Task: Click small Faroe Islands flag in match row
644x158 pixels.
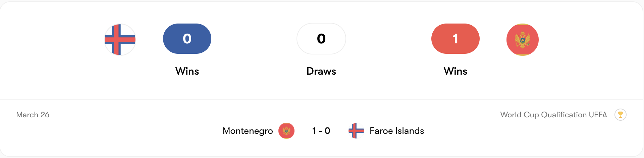Action: pos(356,131)
